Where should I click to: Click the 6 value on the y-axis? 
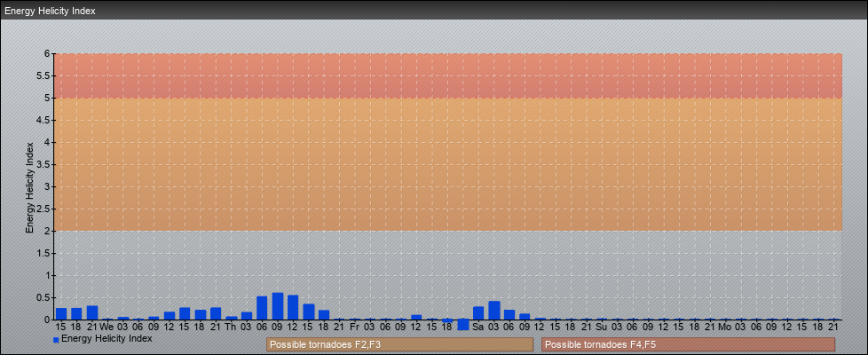pos(48,54)
